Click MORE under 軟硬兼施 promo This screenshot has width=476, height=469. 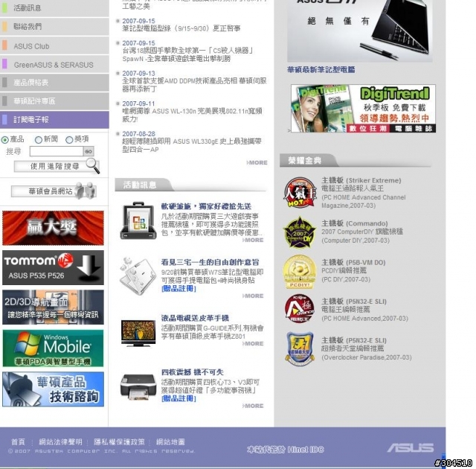pyautogui.click(x=253, y=240)
